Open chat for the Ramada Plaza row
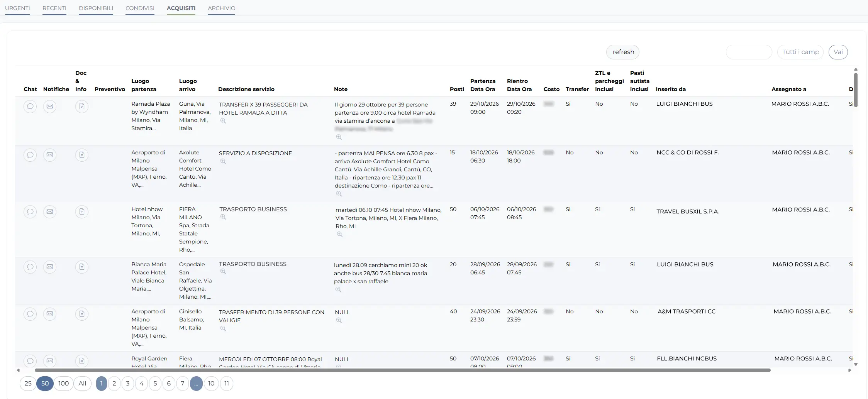 30,106
